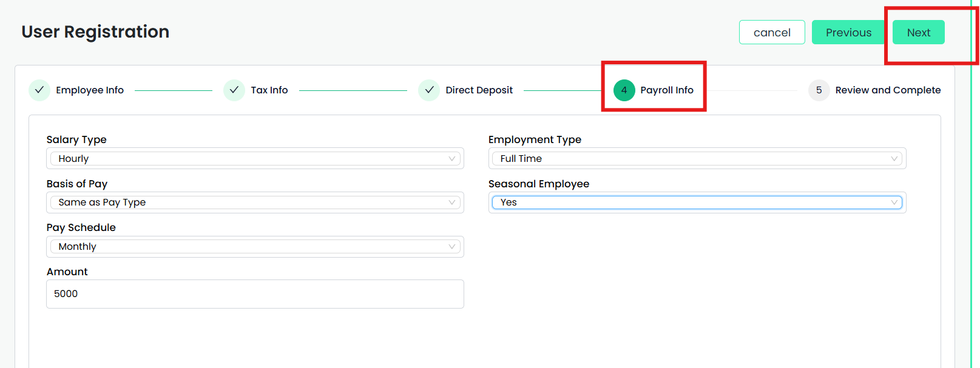The image size is (980, 368).
Task: Click the Salary Type label
Action: pos(76,139)
